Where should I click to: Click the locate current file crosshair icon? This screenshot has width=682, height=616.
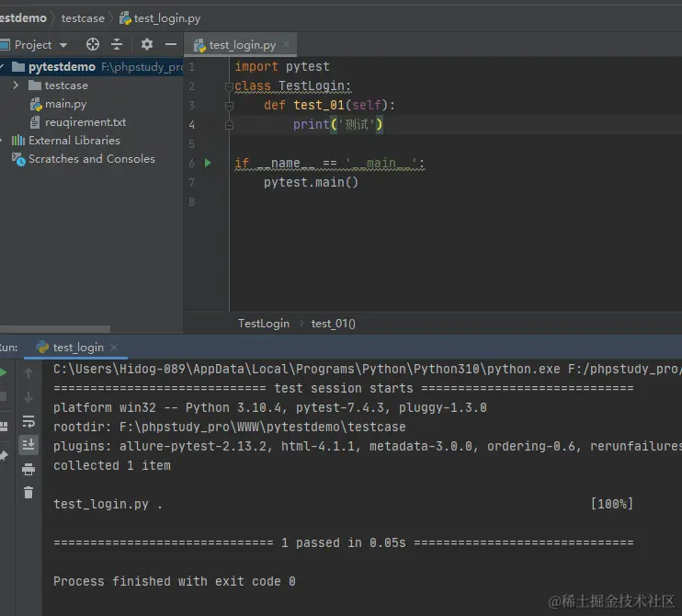coord(92,44)
